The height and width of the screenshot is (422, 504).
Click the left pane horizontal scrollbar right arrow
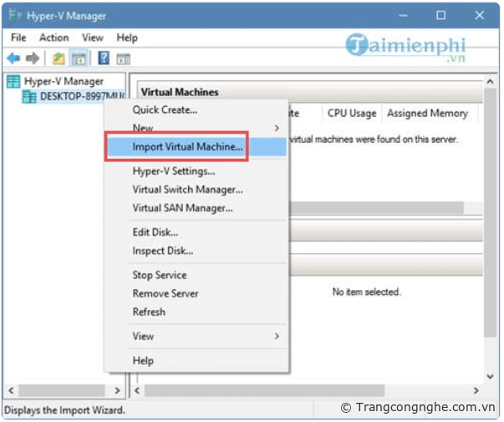117,390
